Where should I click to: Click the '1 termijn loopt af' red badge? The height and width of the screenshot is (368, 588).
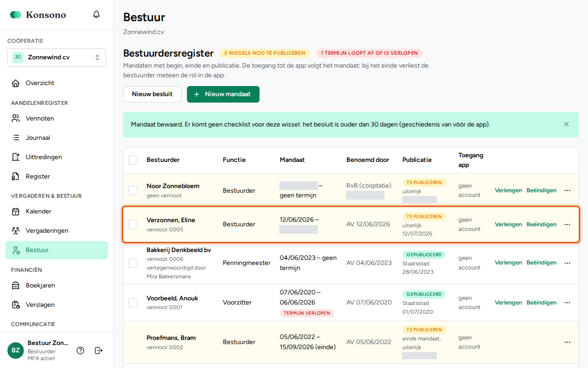pos(370,53)
